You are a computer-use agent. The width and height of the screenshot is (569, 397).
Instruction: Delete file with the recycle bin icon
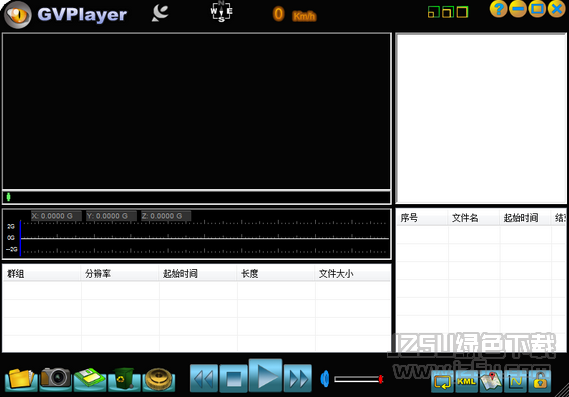[124, 379]
